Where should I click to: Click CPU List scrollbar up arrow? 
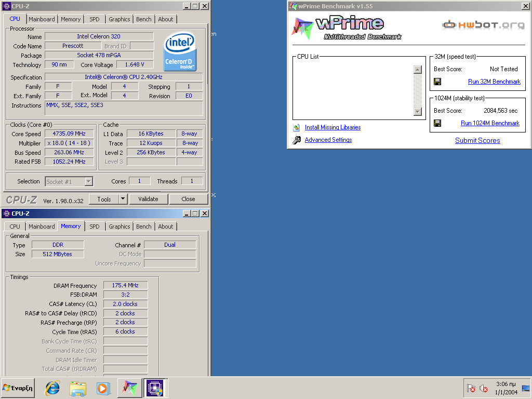pos(418,70)
